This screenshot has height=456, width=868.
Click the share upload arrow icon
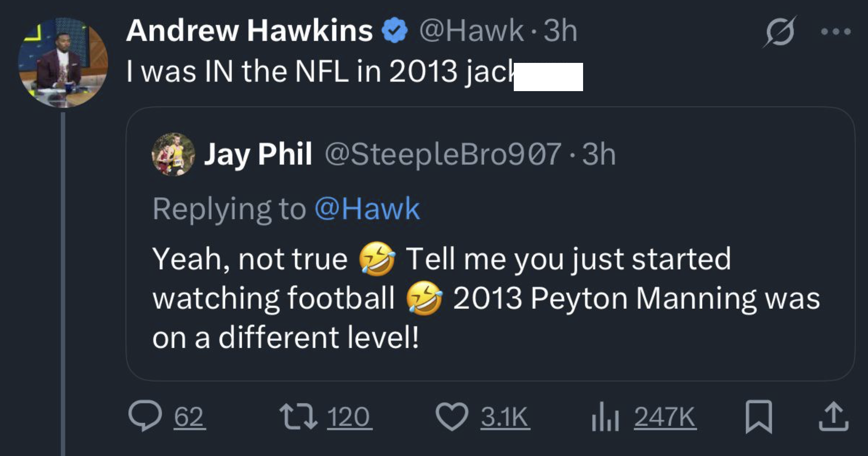pyautogui.click(x=833, y=417)
